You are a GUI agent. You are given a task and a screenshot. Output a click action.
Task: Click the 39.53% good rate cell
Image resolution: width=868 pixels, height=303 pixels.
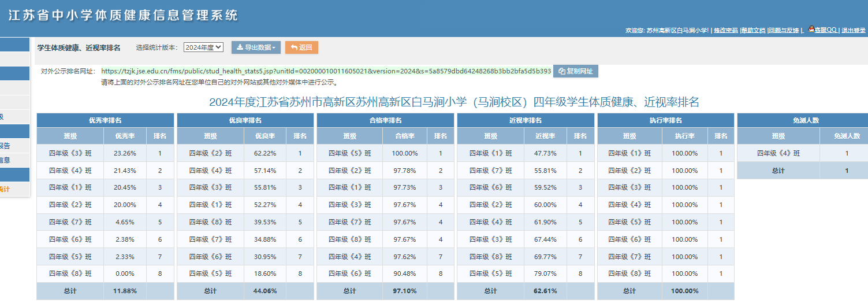[x=265, y=222]
